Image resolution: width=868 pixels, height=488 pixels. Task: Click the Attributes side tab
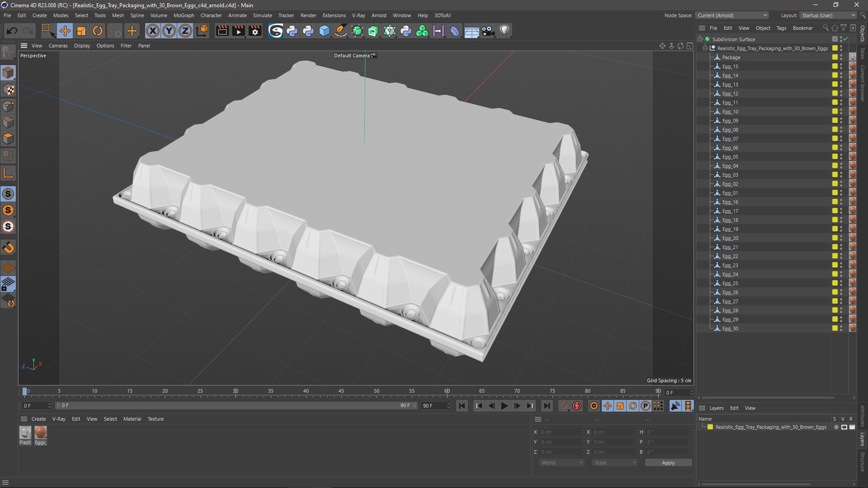[x=863, y=416]
